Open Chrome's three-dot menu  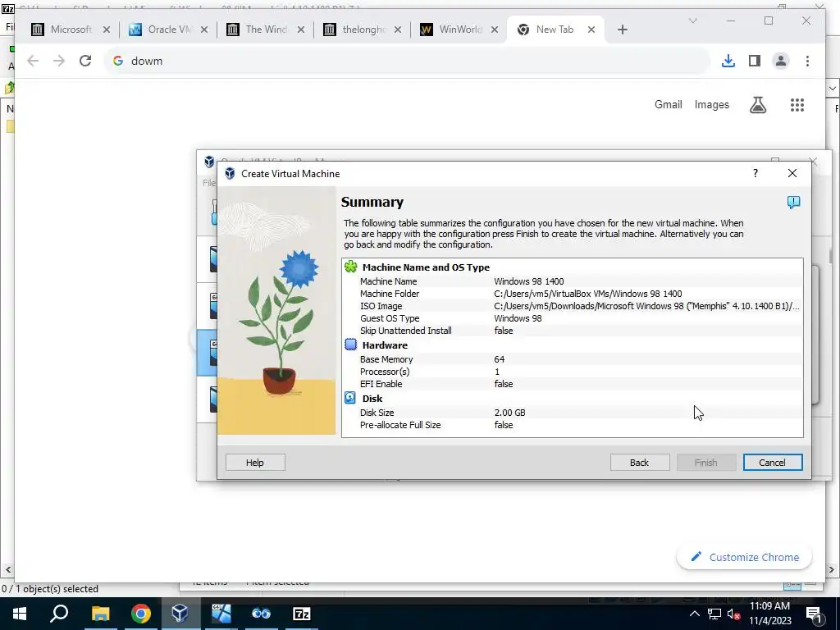[807, 61]
